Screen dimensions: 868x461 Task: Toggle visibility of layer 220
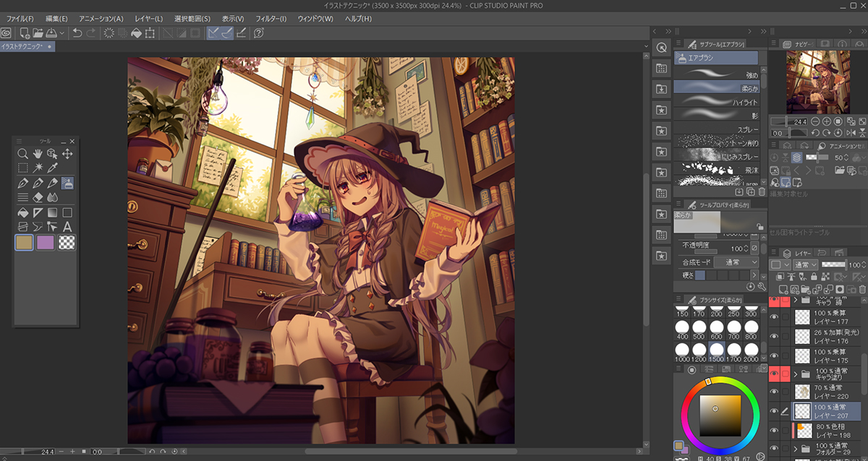pyautogui.click(x=774, y=392)
